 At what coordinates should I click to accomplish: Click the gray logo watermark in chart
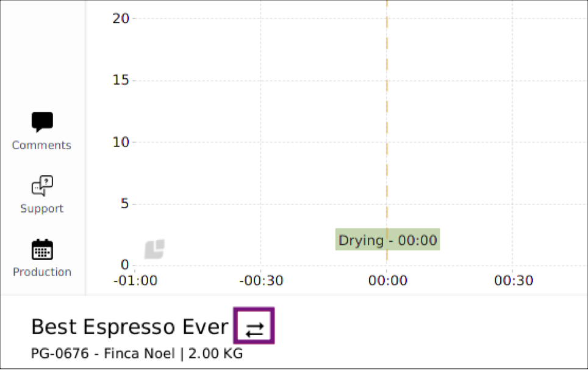coord(154,248)
